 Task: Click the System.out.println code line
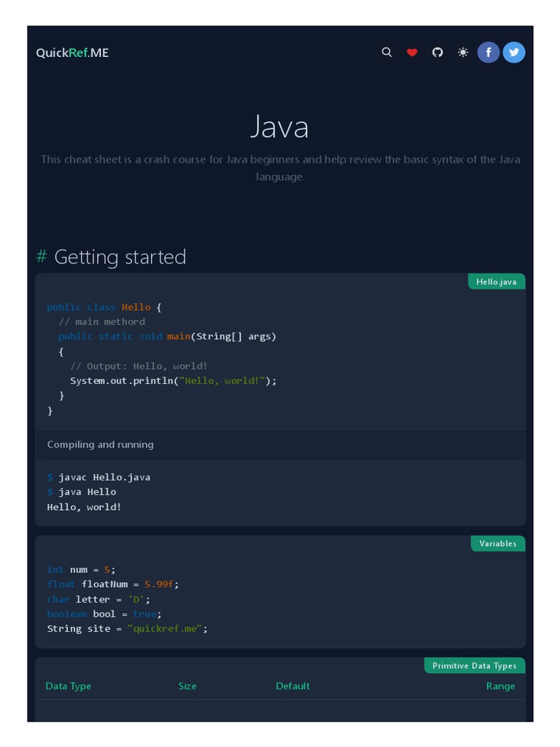(174, 381)
